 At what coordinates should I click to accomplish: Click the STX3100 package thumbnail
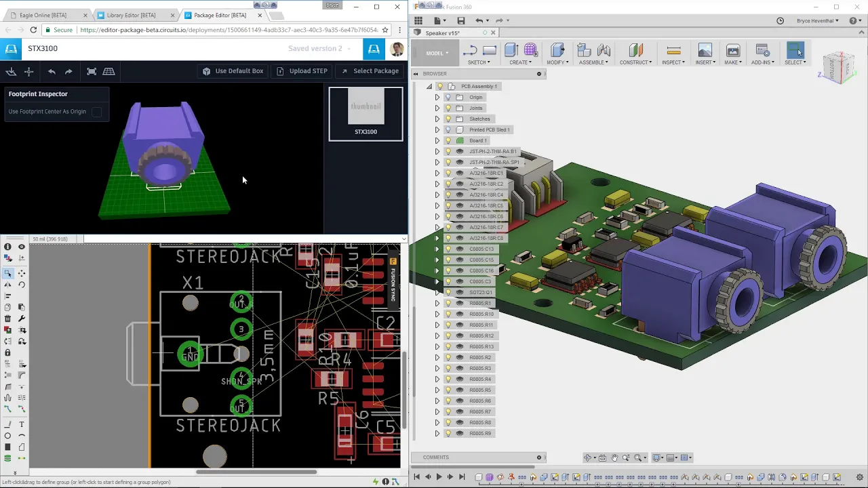pyautogui.click(x=366, y=114)
